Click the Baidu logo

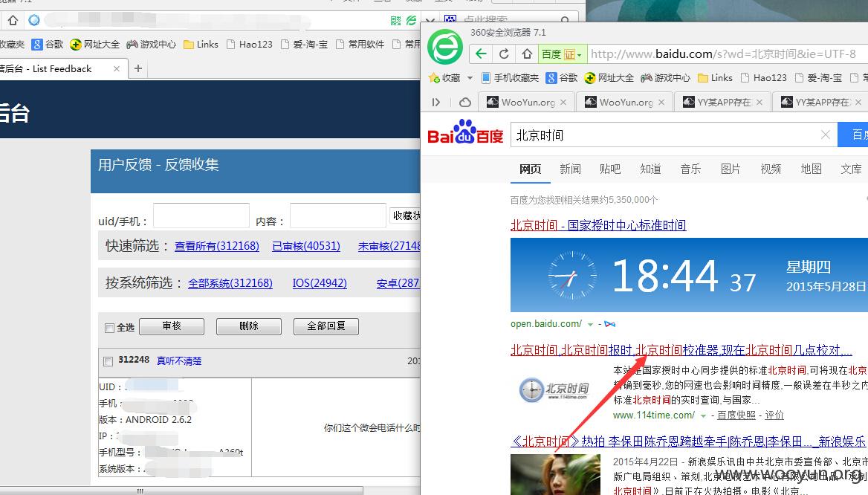465,132
